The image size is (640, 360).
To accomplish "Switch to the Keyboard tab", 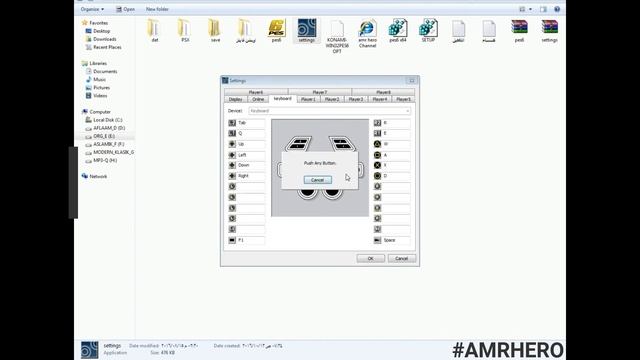I will click(282, 99).
